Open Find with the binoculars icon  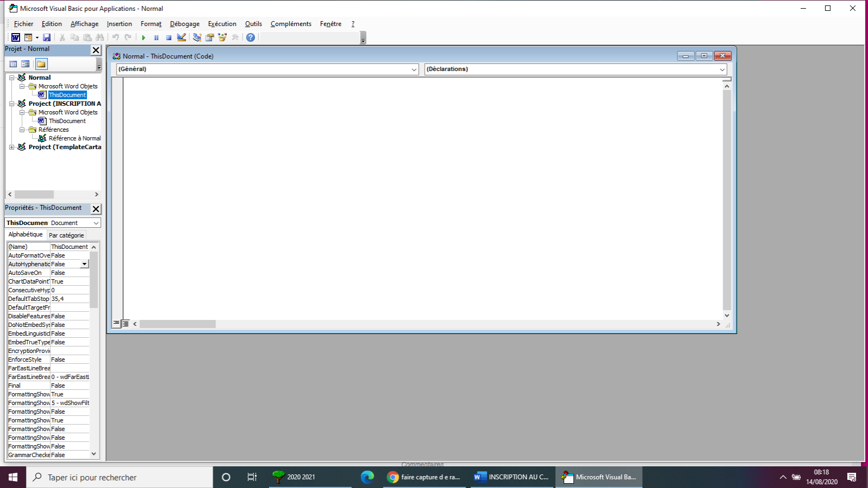100,37
